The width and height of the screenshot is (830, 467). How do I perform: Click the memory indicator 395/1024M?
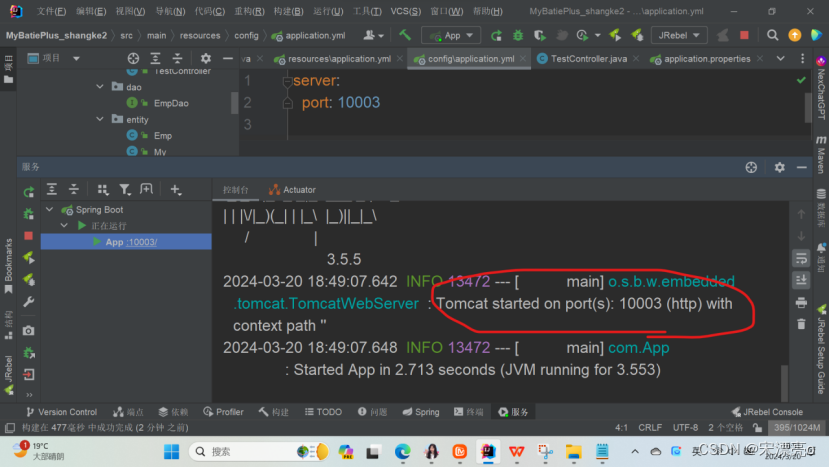799,427
